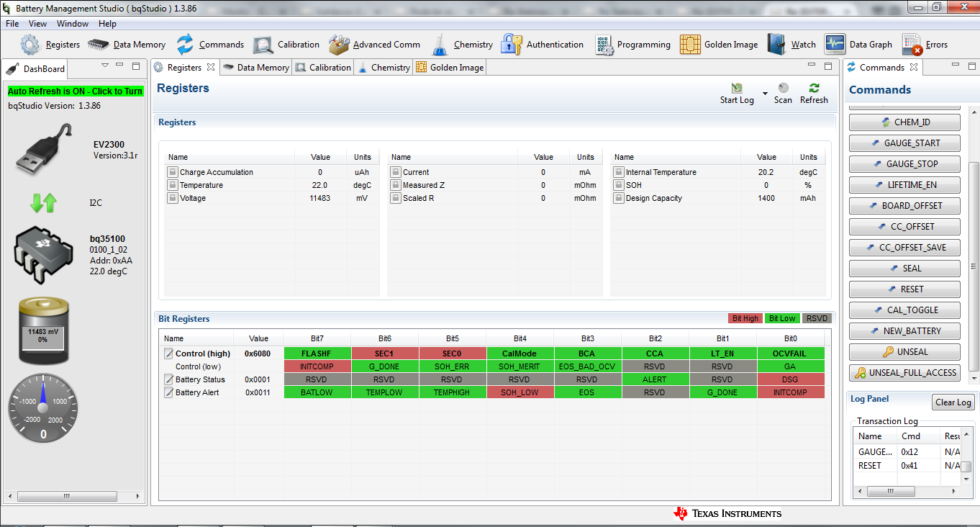Refresh the registers with the Refresh icon
Screen dimensions: 980x527
814,88
